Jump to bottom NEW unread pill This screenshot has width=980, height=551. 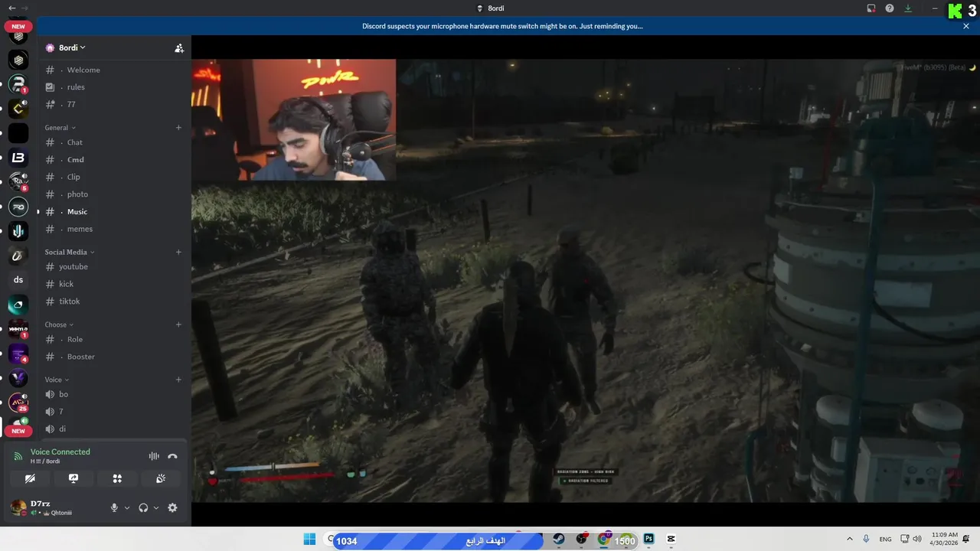coord(18,431)
